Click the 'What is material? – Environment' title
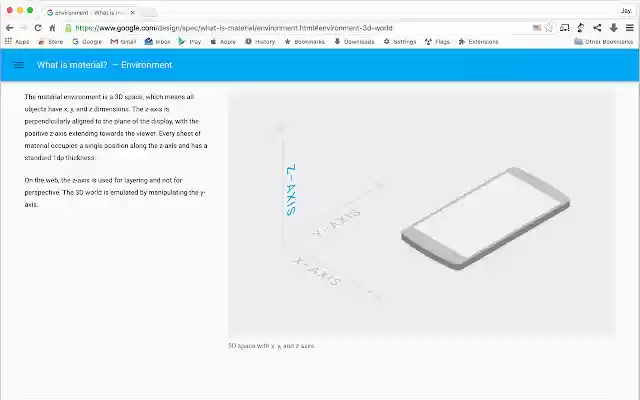Image resolution: width=640 pixels, height=400 pixels. click(104, 65)
